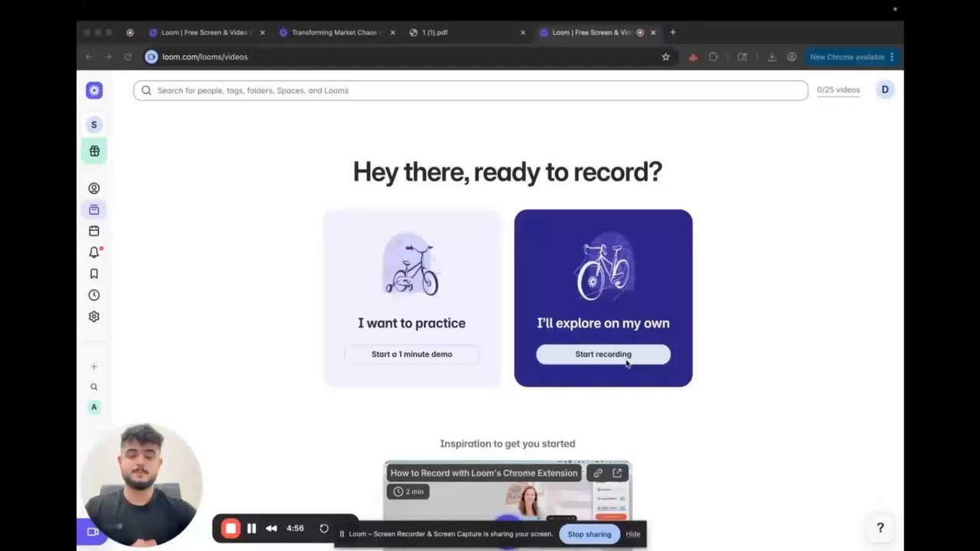The image size is (980, 551).
Task: Click the small search icon in sidebar
Action: tap(94, 387)
